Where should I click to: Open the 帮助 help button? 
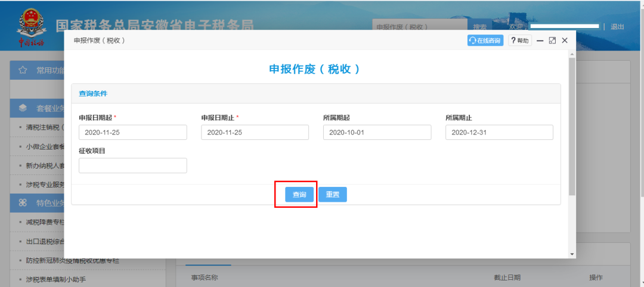(x=520, y=40)
